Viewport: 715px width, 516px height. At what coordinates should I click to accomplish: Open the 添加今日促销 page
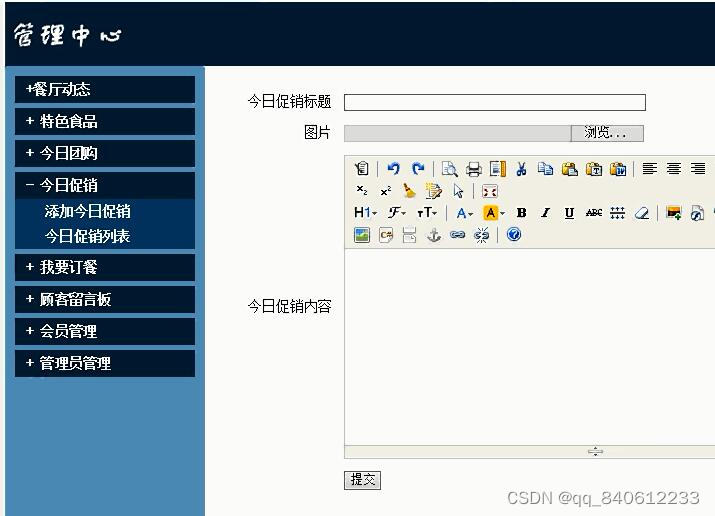88,211
